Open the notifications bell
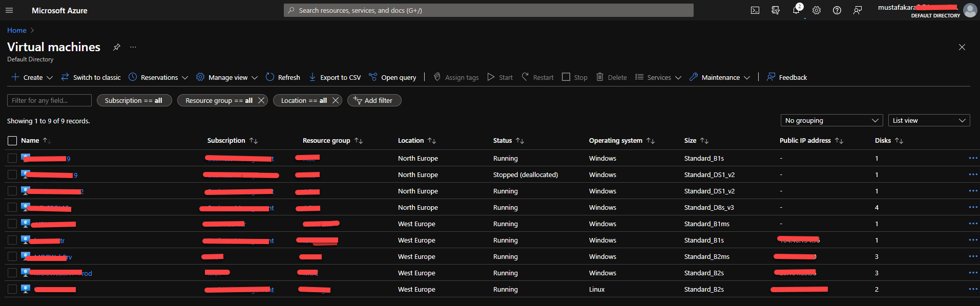Viewport: 980px width, 306px height. click(x=796, y=10)
